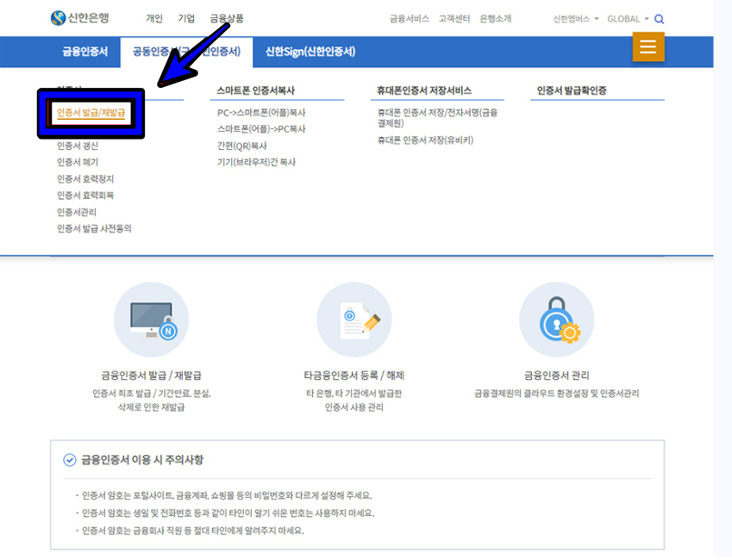This screenshot has height=560, width=732.
Task: Click the 금융결제원의 클라우드 환경설정 description text
Action: pyautogui.click(x=556, y=394)
